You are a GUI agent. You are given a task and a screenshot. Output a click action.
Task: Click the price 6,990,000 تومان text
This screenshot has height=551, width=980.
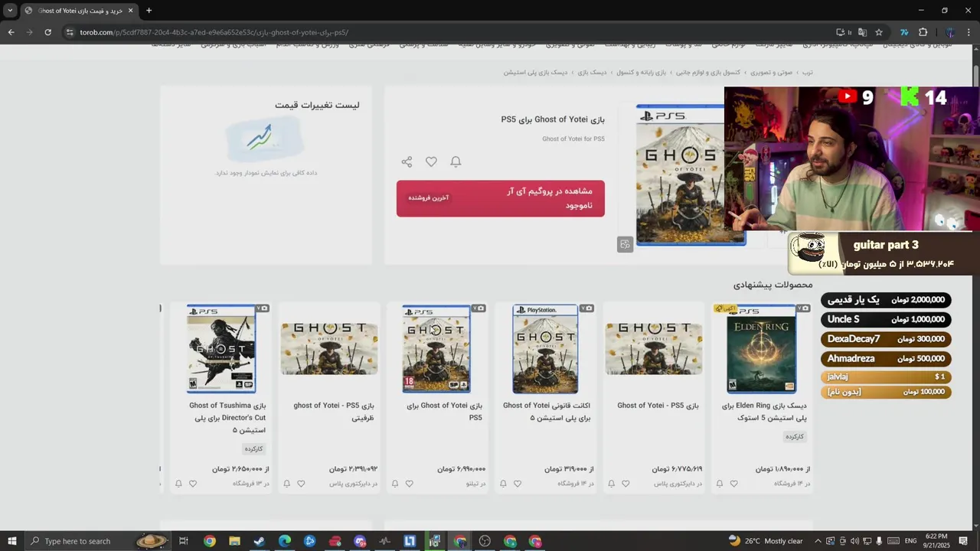pos(461,469)
